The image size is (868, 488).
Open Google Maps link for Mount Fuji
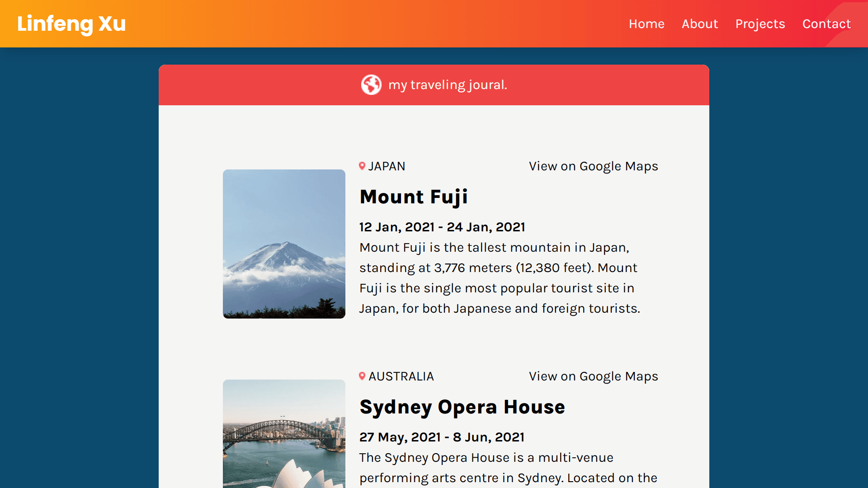click(x=593, y=166)
